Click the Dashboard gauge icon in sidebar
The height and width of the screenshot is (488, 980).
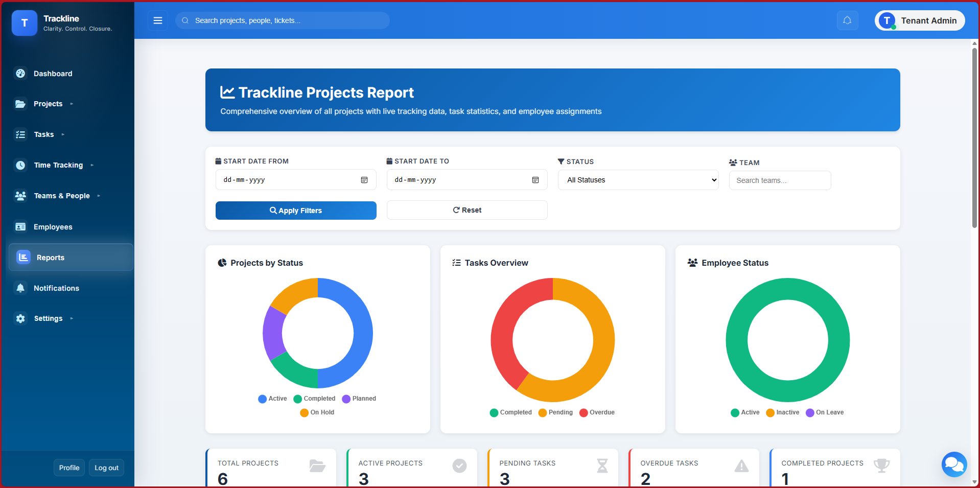20,74
